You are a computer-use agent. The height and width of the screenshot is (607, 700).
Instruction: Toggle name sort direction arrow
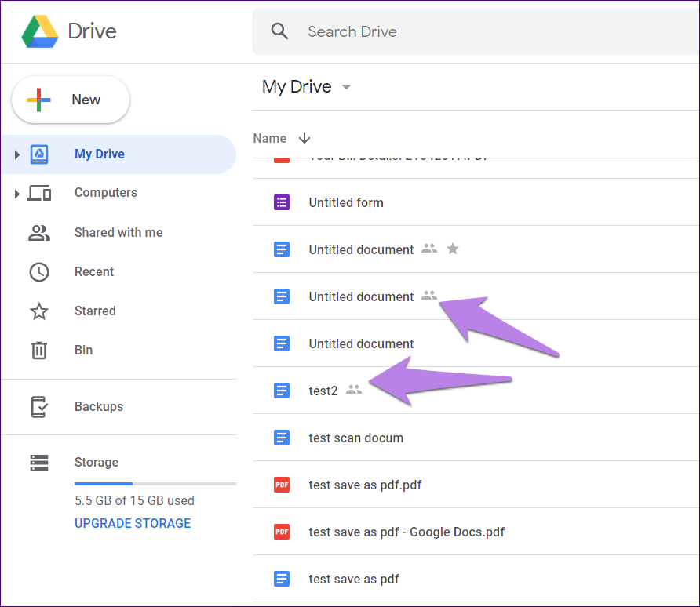point(304,138)
